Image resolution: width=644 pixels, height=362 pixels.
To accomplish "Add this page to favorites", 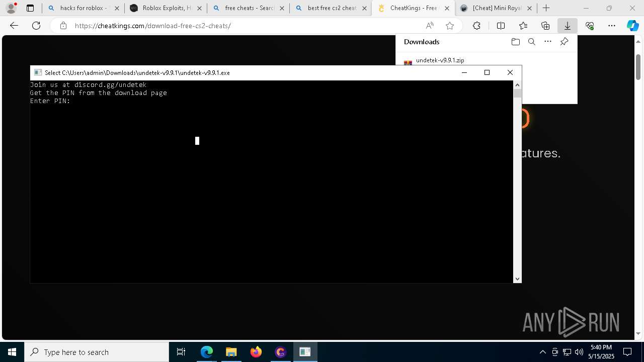I will pos(450,26).
